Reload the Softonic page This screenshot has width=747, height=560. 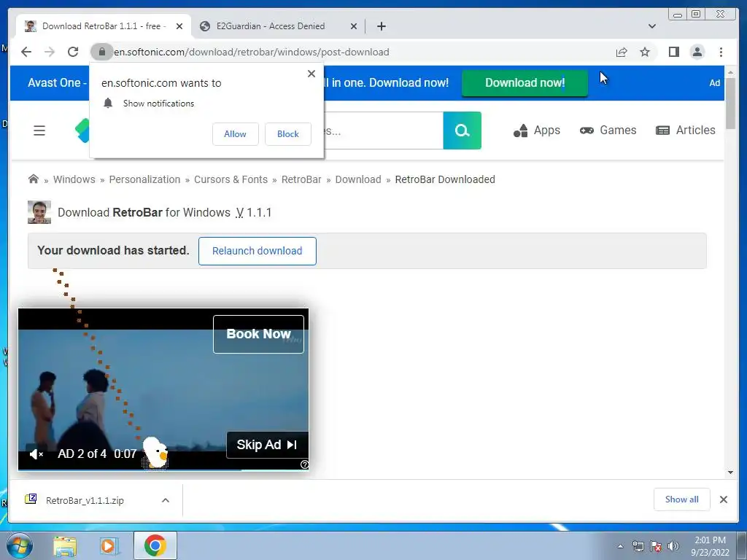72,52
